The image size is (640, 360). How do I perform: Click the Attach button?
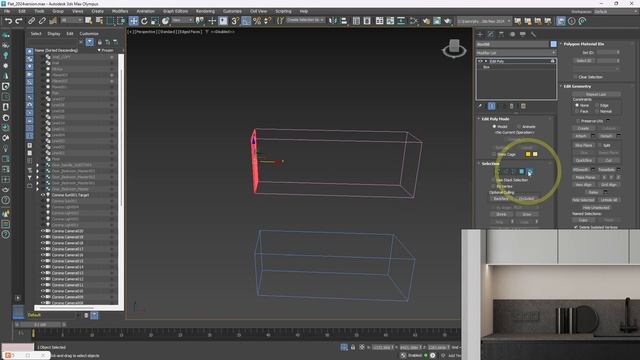tap(580, 136)
